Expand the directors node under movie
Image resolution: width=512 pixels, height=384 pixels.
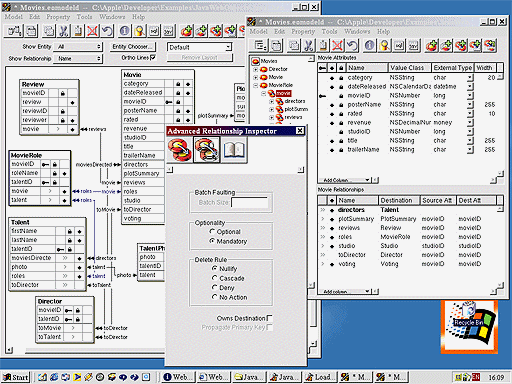tap(271, 101)
